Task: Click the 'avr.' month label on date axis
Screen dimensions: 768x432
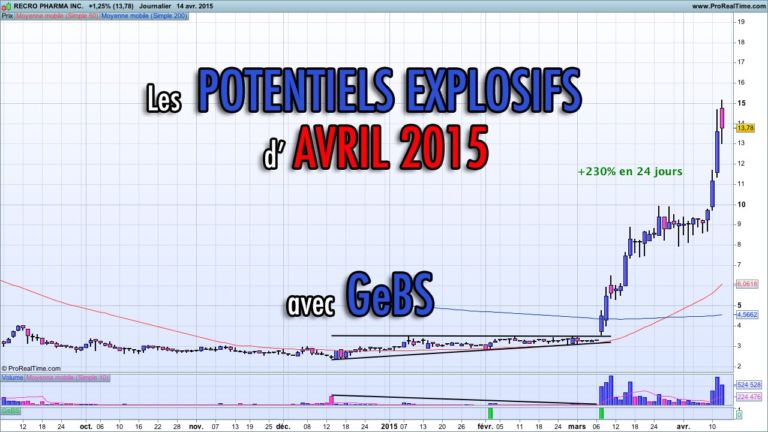Action: point(683,427)
